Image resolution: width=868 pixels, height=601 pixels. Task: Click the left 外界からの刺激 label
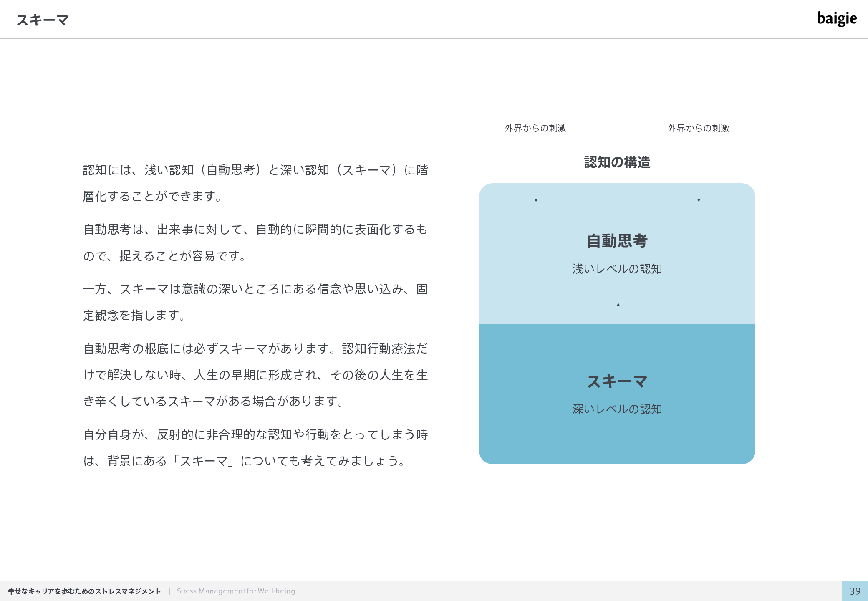(x=535, y=128)
